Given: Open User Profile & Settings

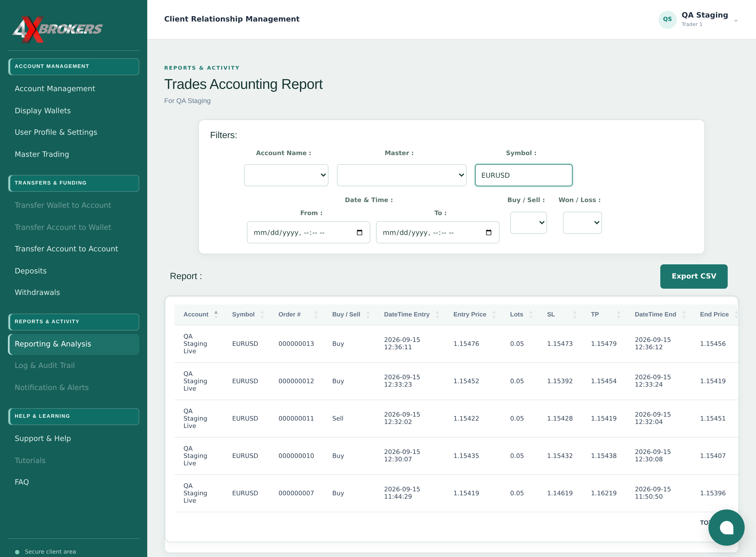Looking at the screenshot, I should (x=56, y=132).
